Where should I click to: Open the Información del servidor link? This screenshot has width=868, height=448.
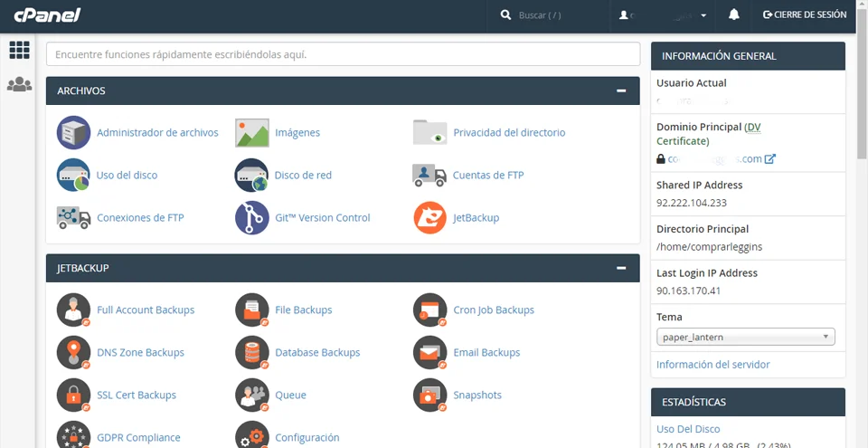[x=712, y=365]
